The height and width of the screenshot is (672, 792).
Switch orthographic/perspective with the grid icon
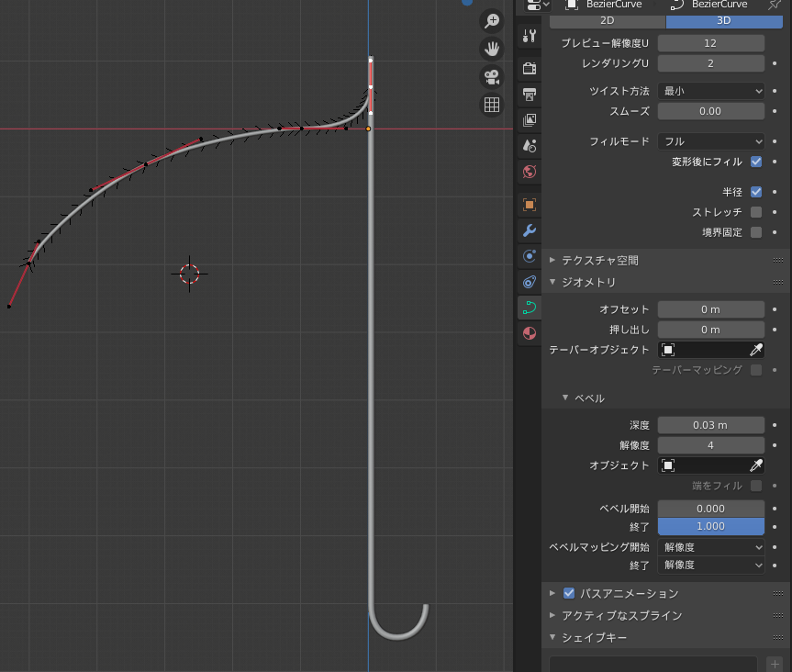[492, 105]
